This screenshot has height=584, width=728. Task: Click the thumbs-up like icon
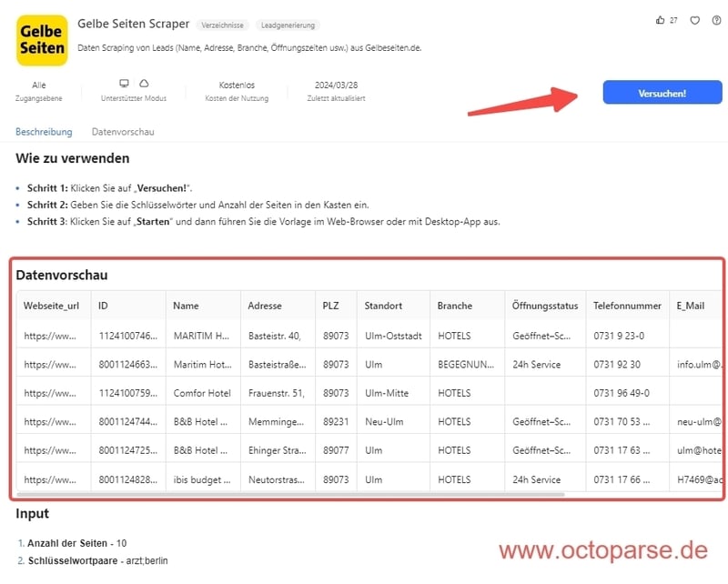coord(660,20)
